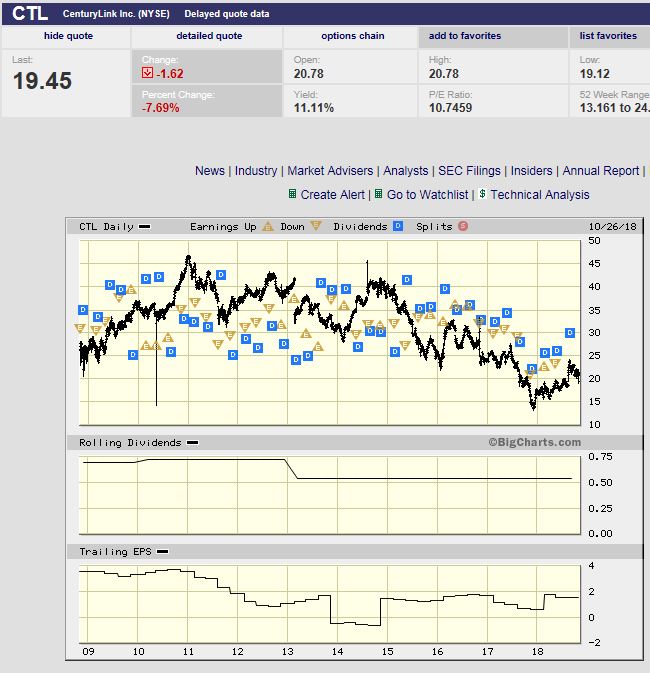Click the rightmost dividend marker near 30
650x673 pixels.
click(570, 333)
